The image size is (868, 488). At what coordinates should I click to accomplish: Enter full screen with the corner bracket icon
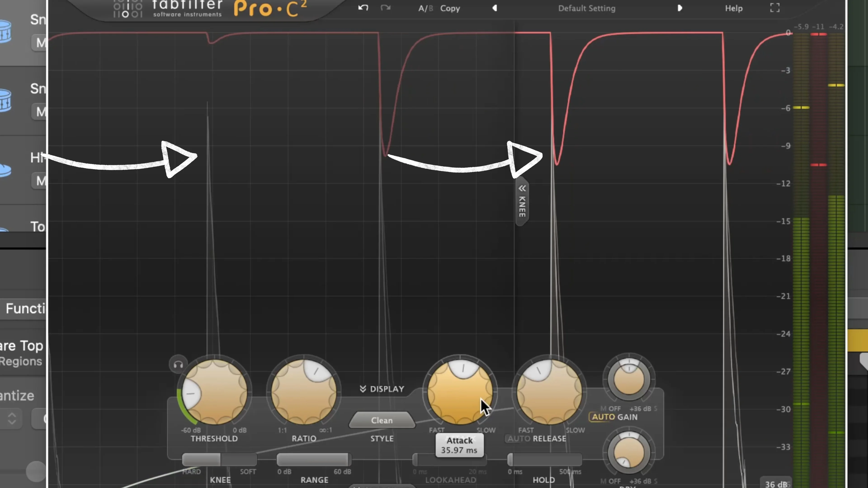click(x=775, y=7)
